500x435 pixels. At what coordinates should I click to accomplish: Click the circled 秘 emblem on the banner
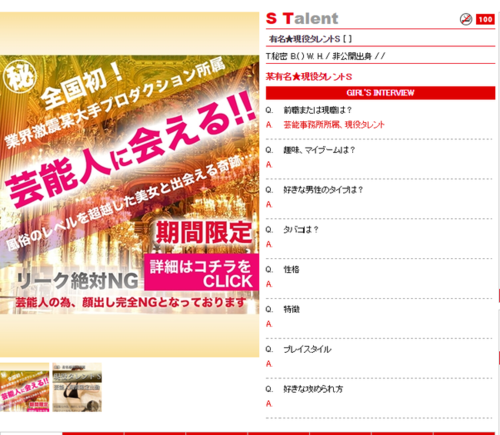coord(20,77)
